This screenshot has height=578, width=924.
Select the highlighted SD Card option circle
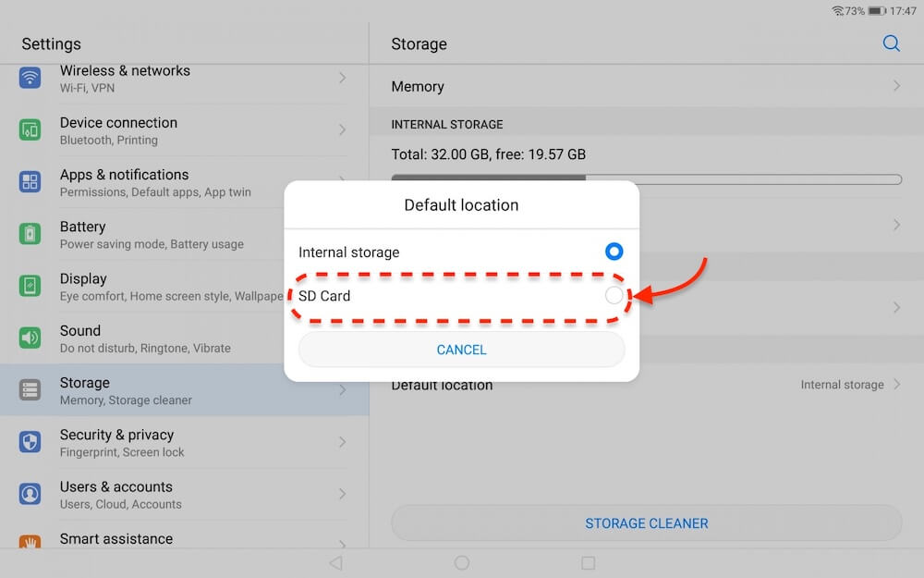614,296
